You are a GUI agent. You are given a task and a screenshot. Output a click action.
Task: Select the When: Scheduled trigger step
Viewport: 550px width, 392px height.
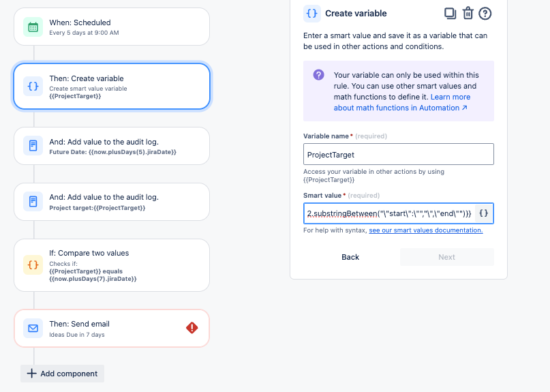(112, 27)
